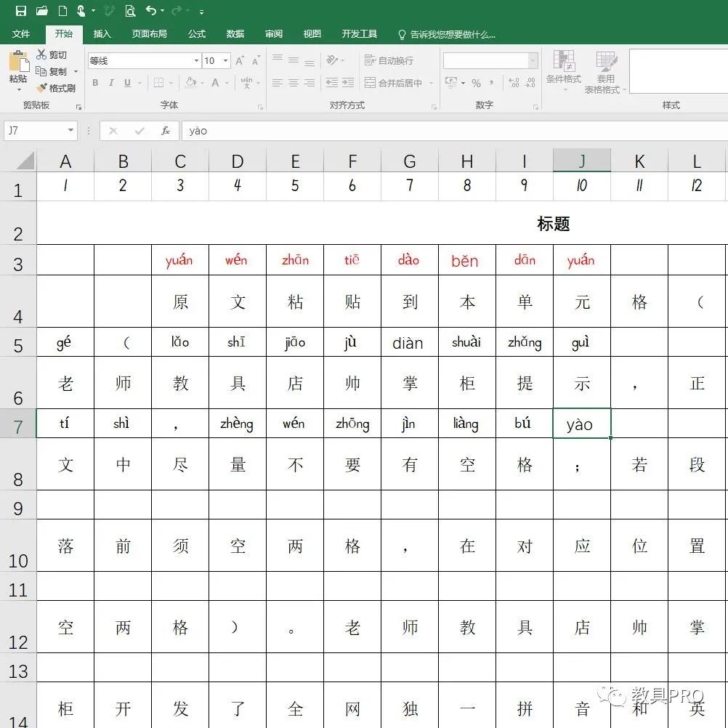Open the 文件 tab
This screenshot has height=728, width=728.
point(21,34)
